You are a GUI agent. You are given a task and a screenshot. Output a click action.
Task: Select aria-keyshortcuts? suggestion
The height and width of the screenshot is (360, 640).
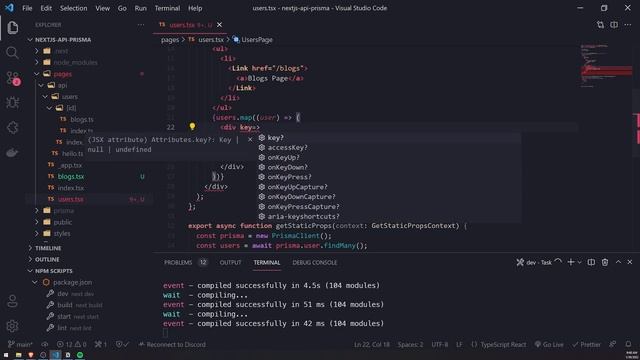(x=303, y=216)
